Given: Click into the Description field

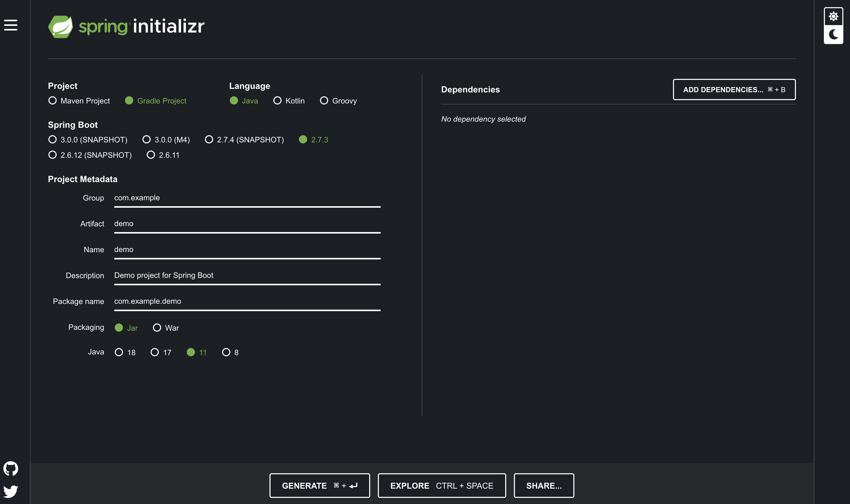Looking at the screenshot, I should click(247, 276).
